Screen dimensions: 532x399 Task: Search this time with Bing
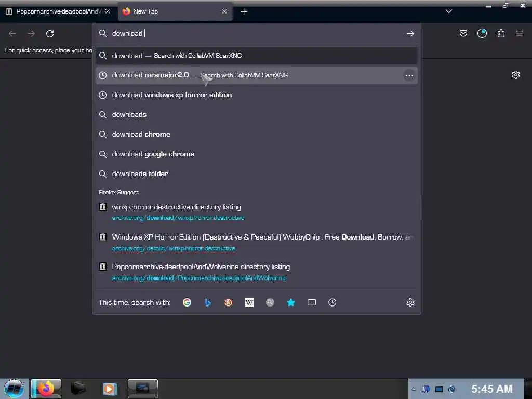coord(208,302)
